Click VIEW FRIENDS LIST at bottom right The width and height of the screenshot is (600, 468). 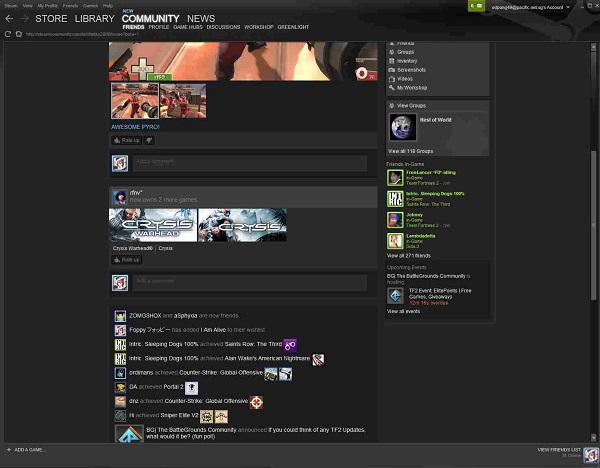[x=559, y=450]
